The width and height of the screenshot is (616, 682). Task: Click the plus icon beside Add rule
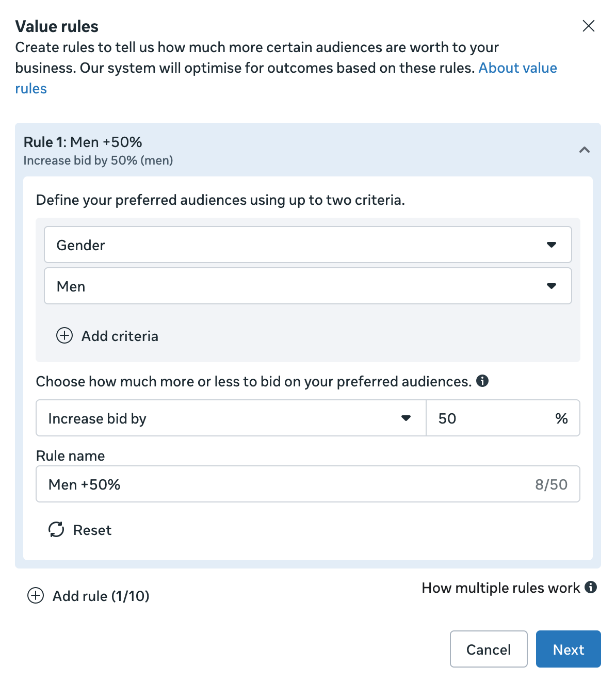point(36,596)
